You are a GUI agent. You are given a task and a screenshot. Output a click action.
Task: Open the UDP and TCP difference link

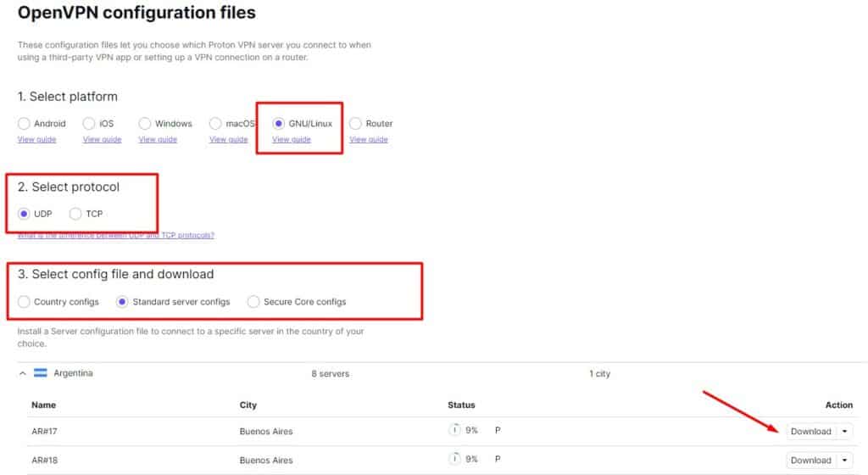coord(115,235)
